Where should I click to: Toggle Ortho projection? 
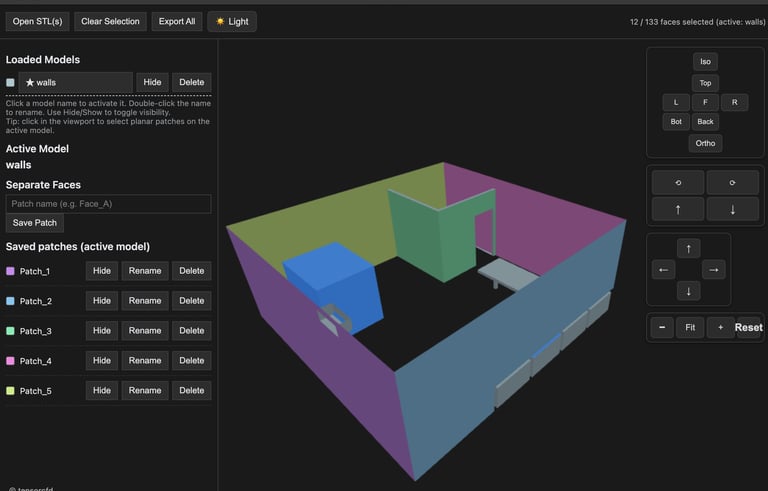click(705, 143)
